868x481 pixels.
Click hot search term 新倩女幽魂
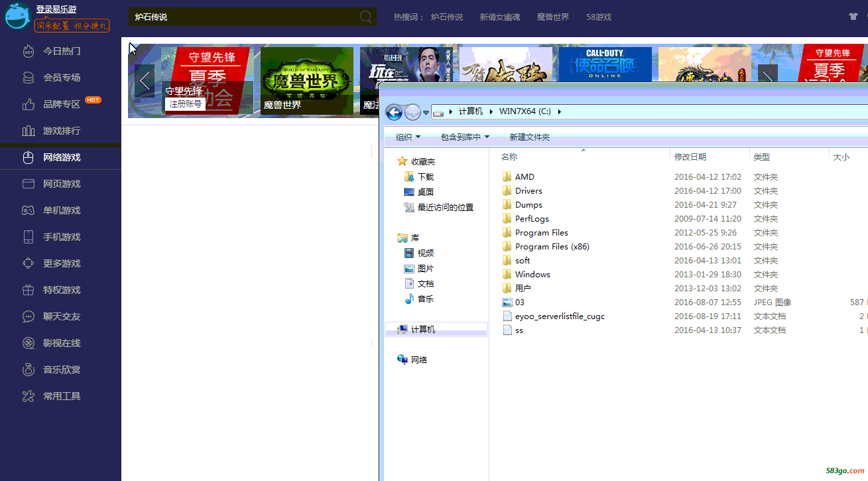[x=500, y=17]
